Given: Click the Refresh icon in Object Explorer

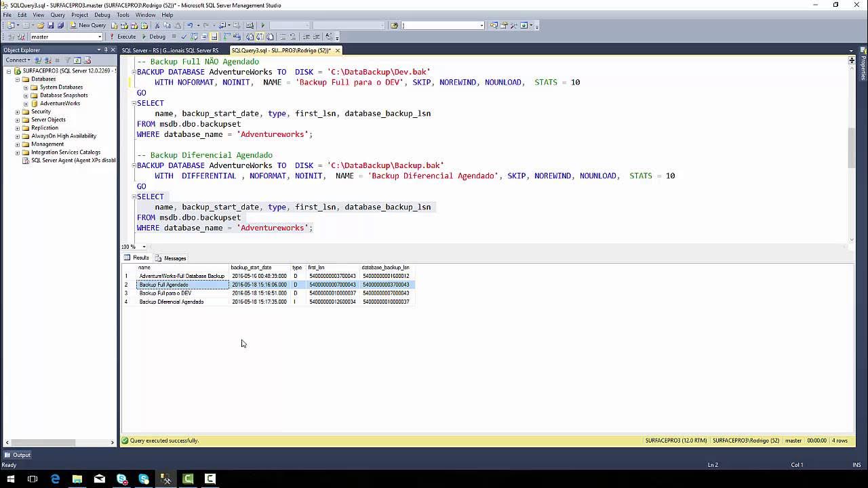Looking at the screenshot, I should (77, 60).
